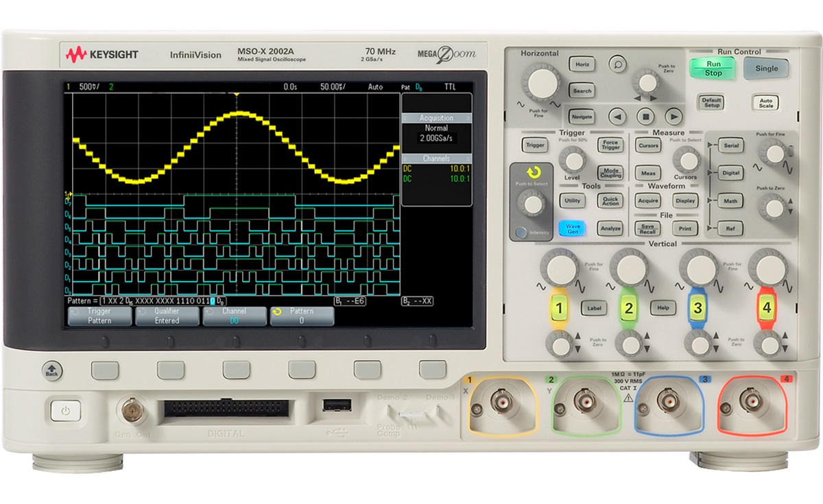Open the Horiz menu
Screen dimensions: 823x504
pos(582,64)
